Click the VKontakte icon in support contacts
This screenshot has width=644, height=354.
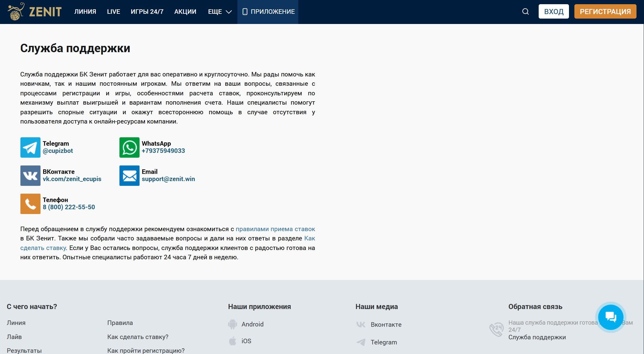(30, 176)
